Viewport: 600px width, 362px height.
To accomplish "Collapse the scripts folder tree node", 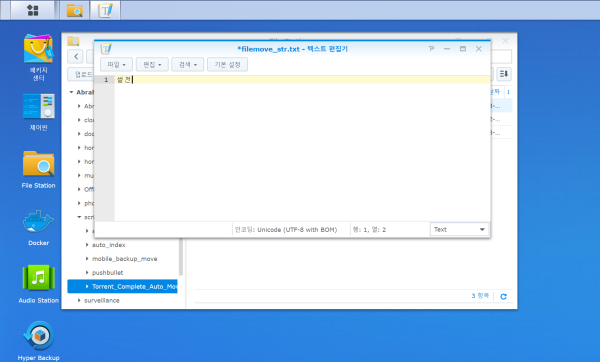I will pos(79,217).
